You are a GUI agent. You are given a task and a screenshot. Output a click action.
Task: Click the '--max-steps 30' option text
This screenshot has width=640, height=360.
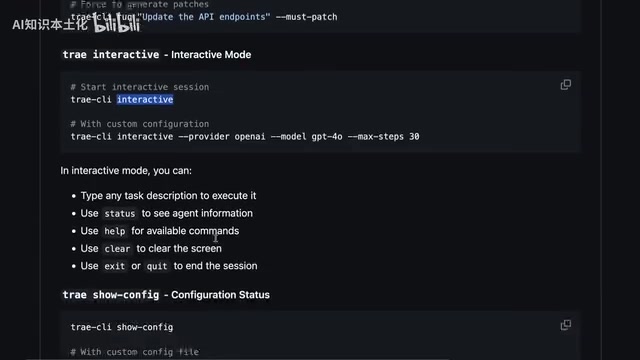(x=383, y=136)
